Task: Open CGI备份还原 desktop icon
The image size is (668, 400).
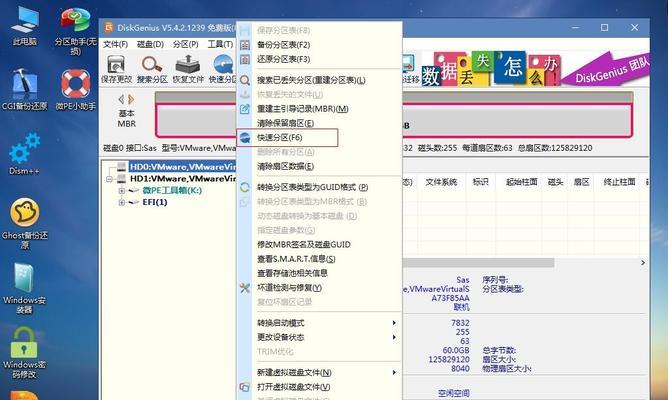Action: [25, 89]
